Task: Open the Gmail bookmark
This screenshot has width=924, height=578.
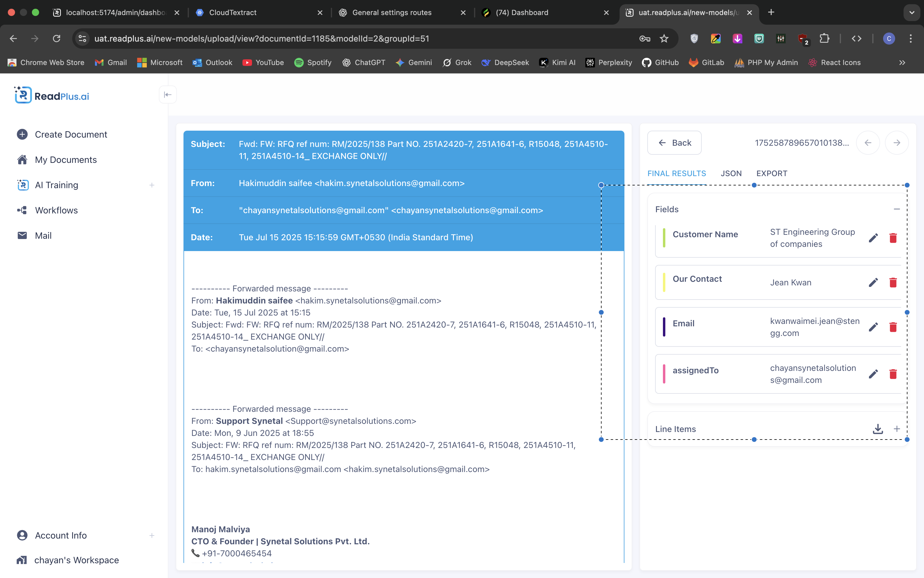Action: (111, 63)
